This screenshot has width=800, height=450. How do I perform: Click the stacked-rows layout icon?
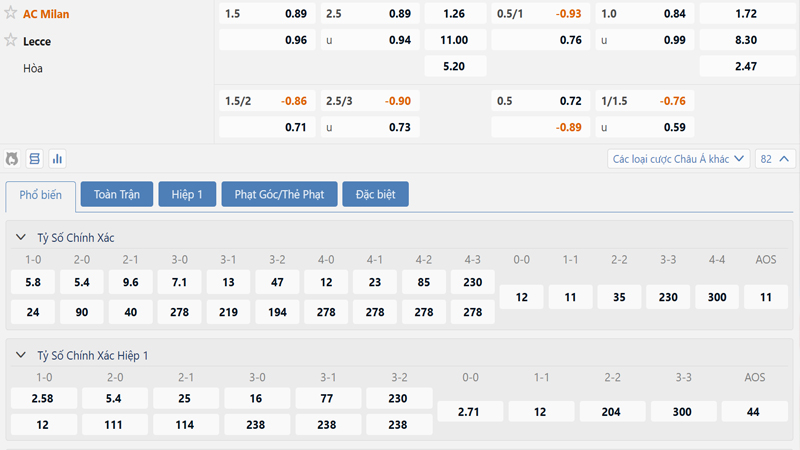click(x=35, y=158)
